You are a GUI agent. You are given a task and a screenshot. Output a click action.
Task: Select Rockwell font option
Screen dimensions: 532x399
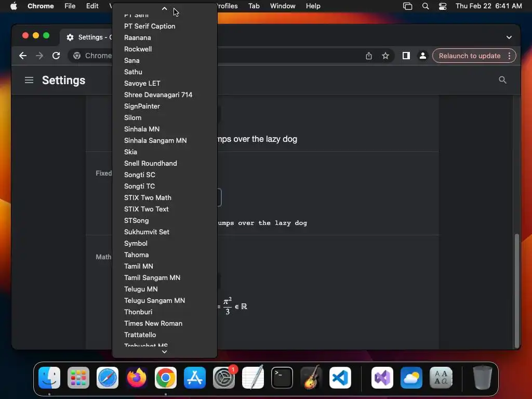[x=165, y=49]
